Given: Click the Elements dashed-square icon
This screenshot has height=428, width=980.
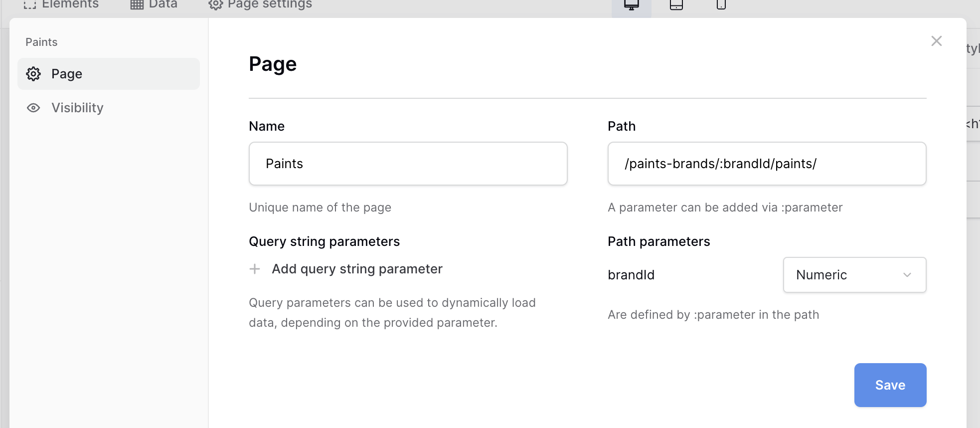Looking at the screenshot, I should click(30, 5).
